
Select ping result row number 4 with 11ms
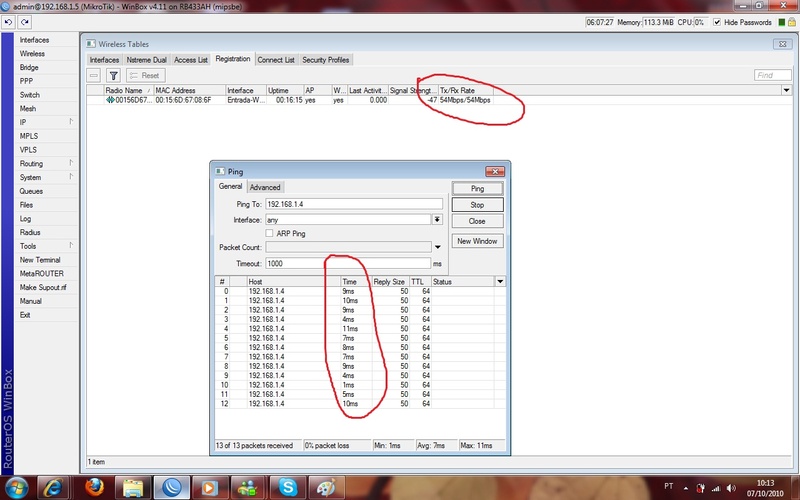click(x=360, y=329)
